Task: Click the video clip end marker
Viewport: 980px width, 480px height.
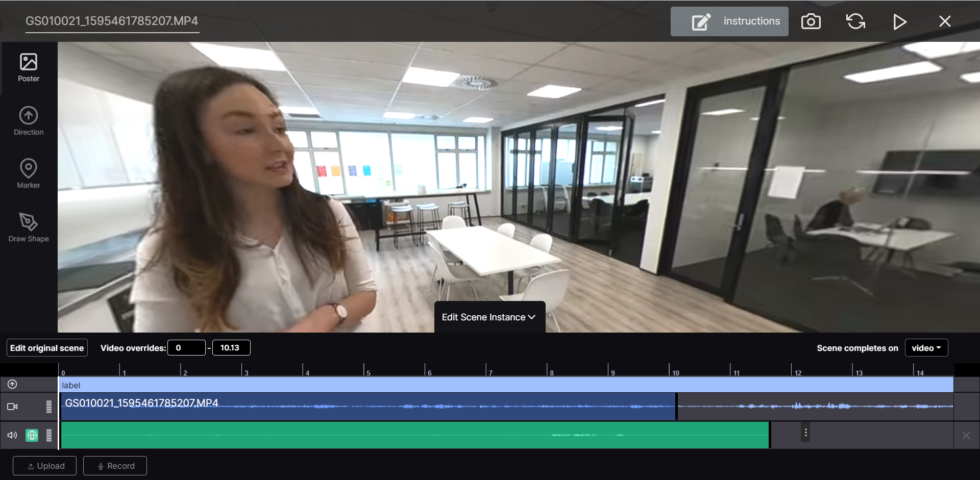Action: click(x=677, y=407)
